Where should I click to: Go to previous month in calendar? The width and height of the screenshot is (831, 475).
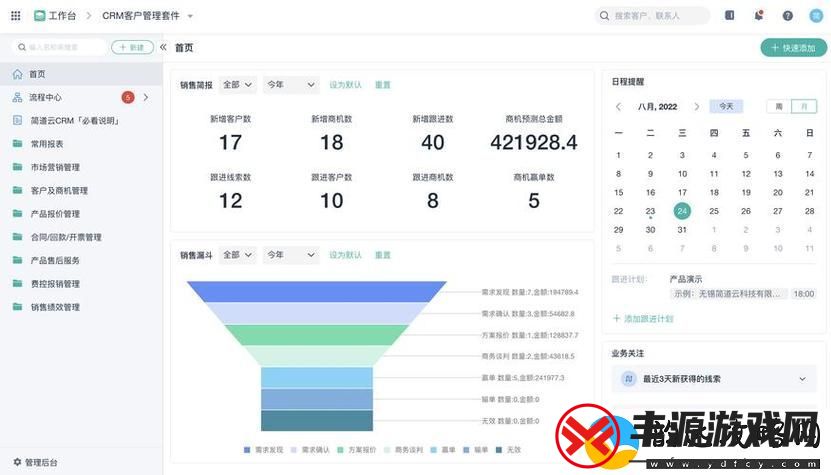[x=618, y=107]
